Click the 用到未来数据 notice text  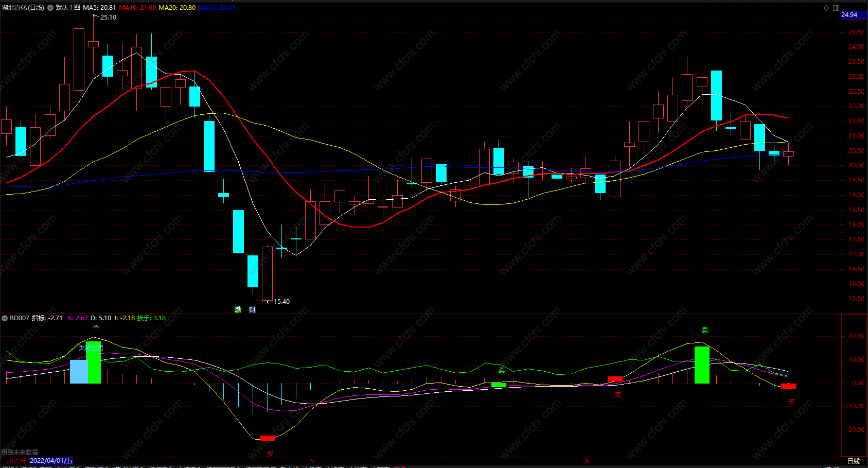point(20,452)
